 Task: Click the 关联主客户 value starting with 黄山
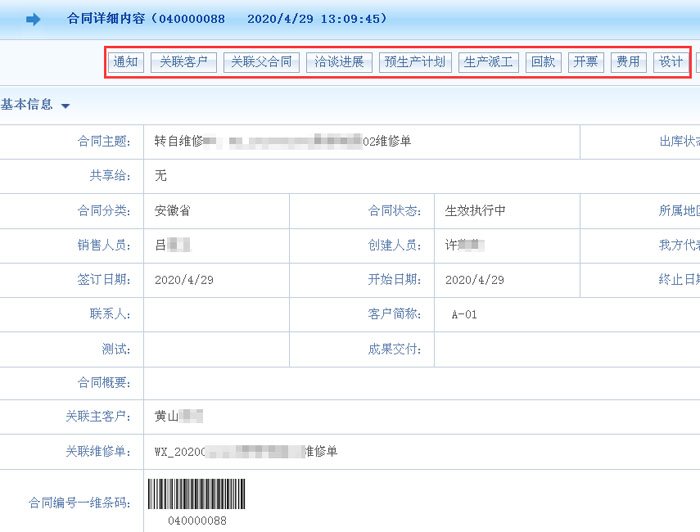[179, 416]
